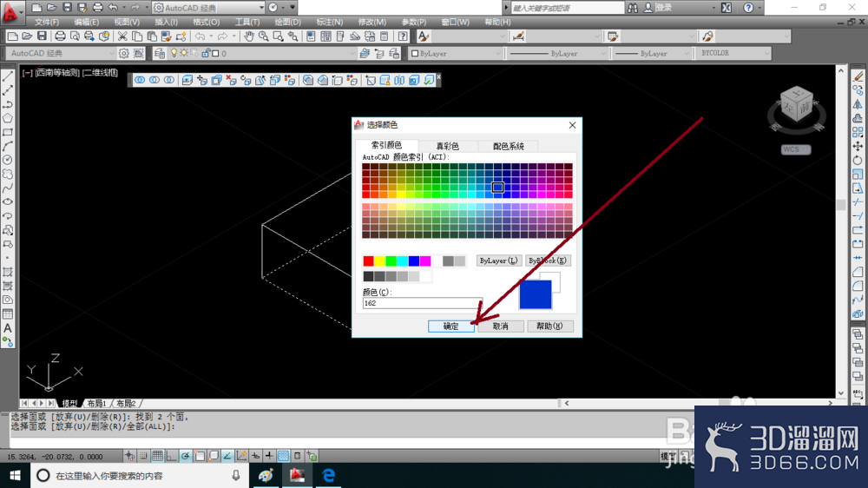Click the New file icon in quick access toolbar
This screenshot has height=488, width=868.
point(36,8)
